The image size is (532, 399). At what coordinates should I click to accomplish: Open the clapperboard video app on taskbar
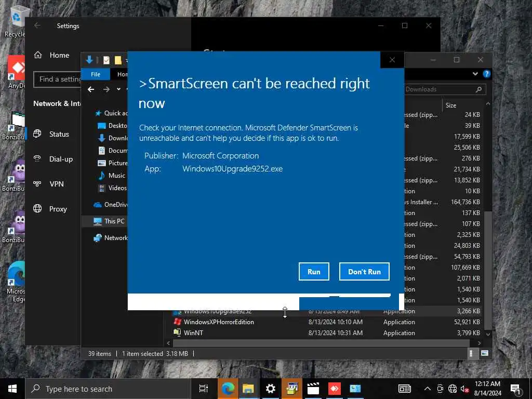click(x=313, y=389)
